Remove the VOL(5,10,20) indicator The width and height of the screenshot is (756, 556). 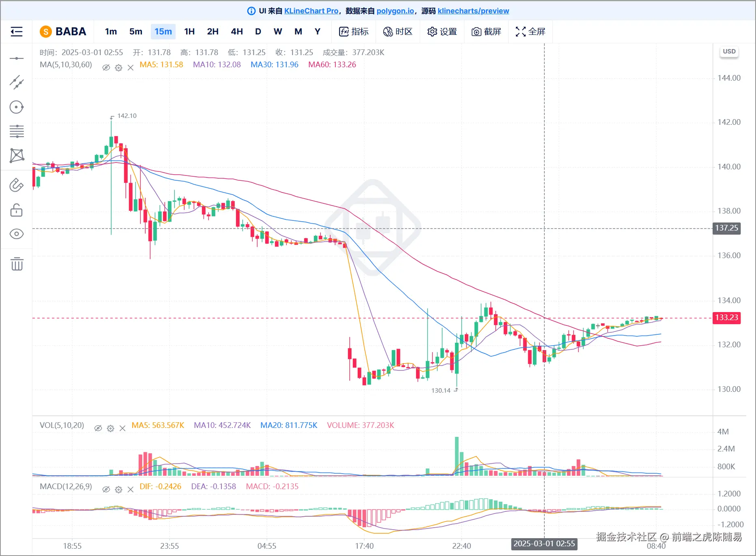coord(122,428)
